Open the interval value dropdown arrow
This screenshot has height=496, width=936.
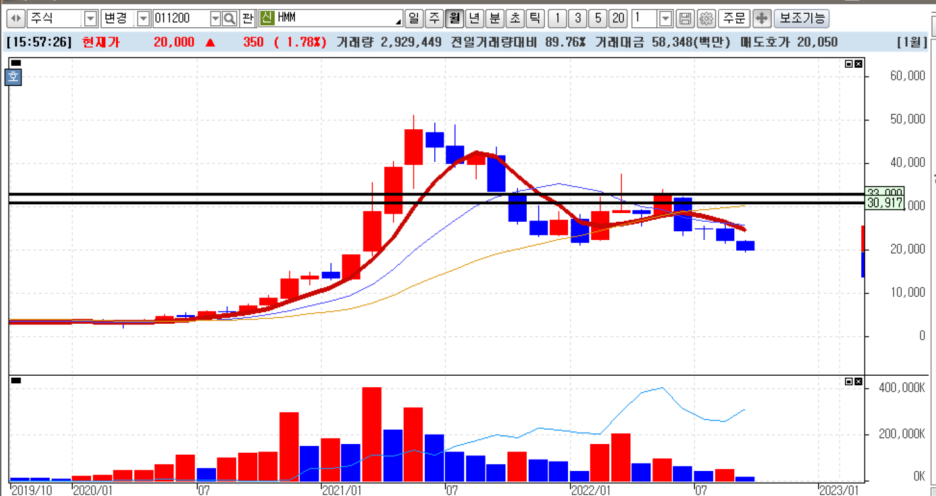(666, 19)
